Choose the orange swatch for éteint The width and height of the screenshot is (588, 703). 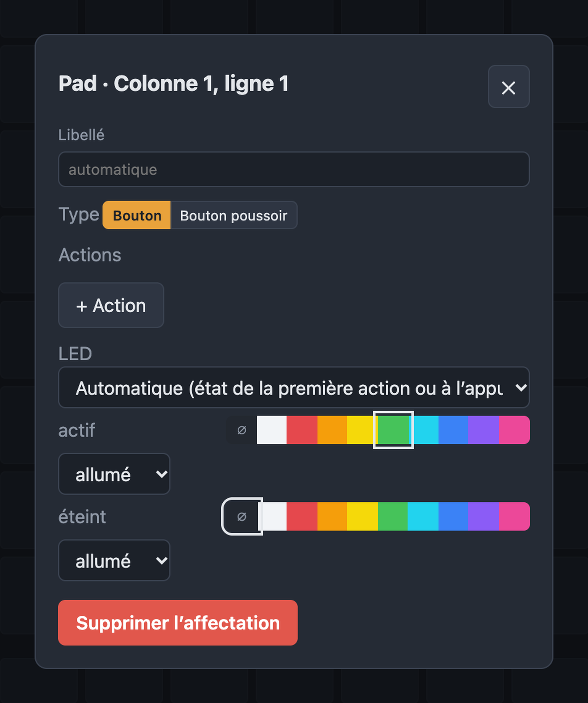tap(332, 517)
